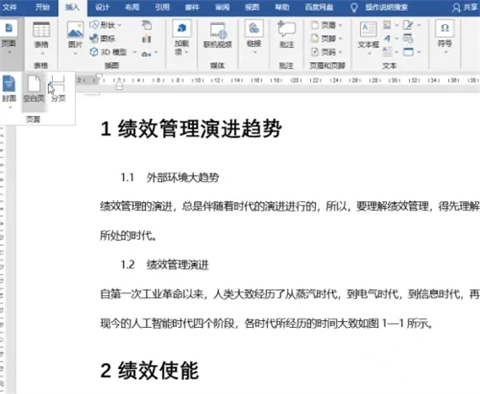
Task: Expand the 形状 shapes dropdown arrow
Action: [119, 25]
